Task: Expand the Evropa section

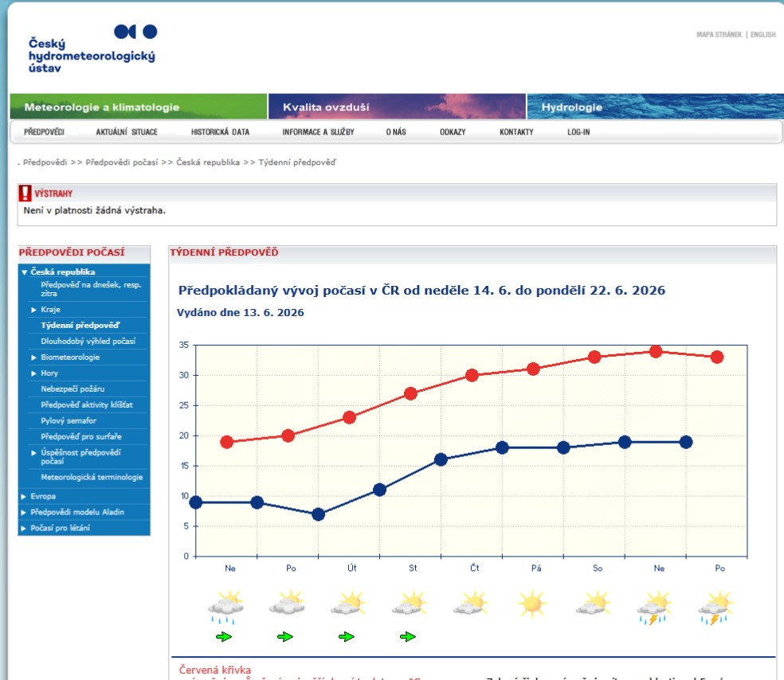Action: point(23,497)
